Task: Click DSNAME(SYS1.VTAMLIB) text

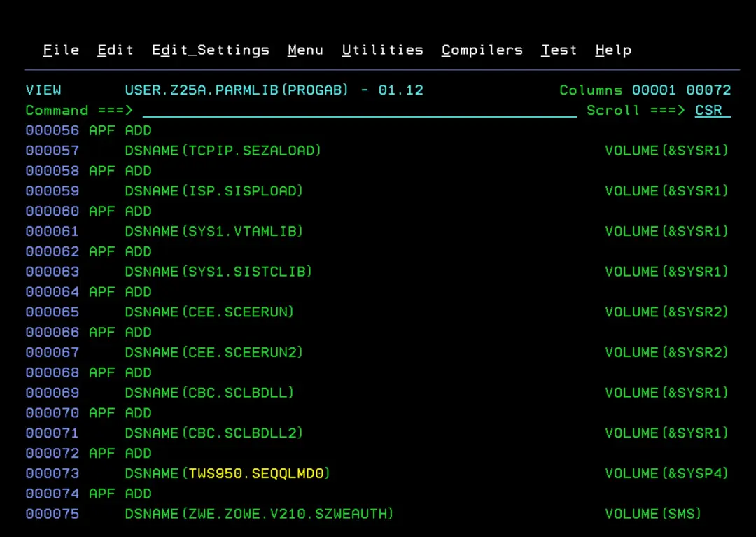Action: pyautogui.click(x=213, y=231)
